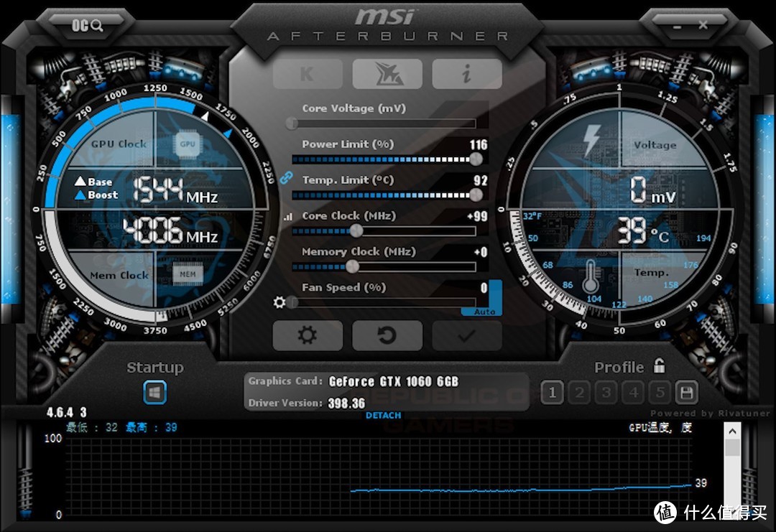
Task: Select profile slot 1
Action: pos(552,393)
